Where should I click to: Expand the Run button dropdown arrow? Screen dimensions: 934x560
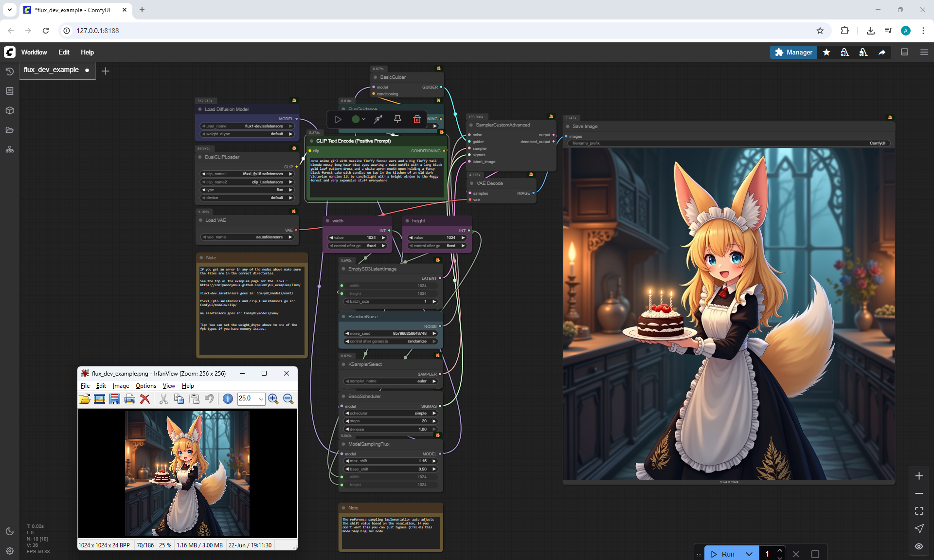[x=749, y=554]
